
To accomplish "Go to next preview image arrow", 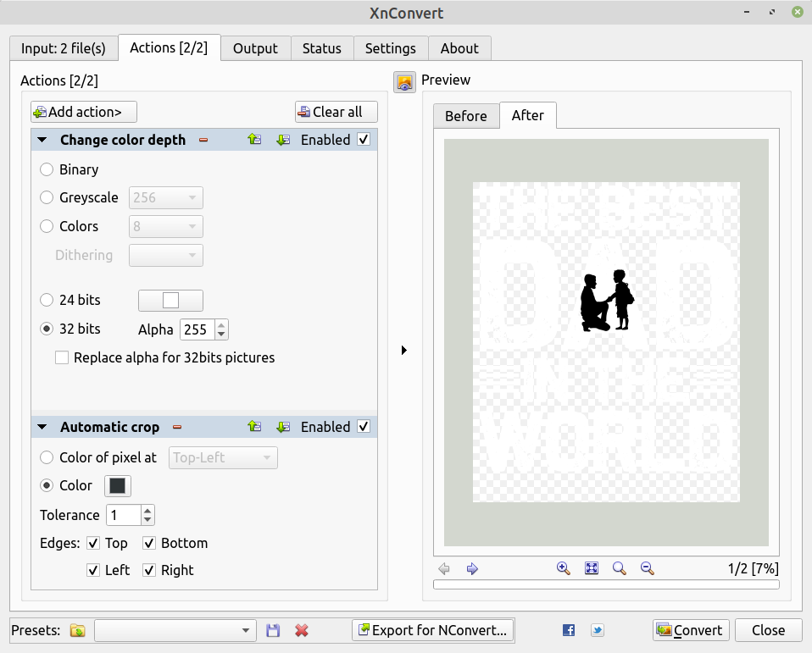I will point(473,568).
